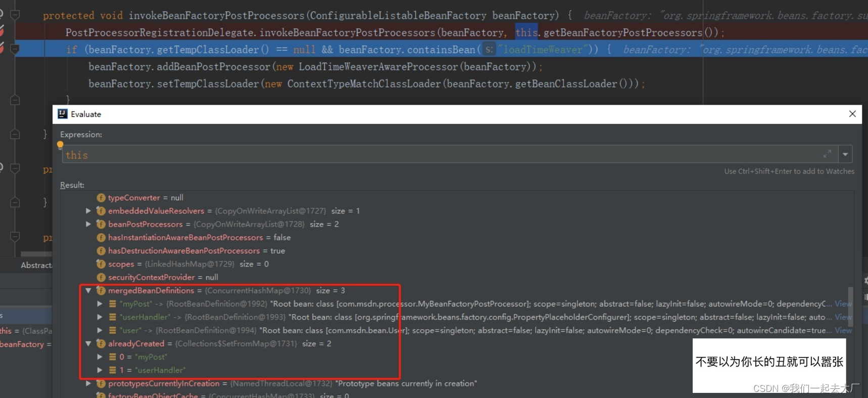Screen dimensions: 868x398
Task: Fold the invokeBeanFactoryPostProcessors method in gutter
Action: click(x=15, y=15)
